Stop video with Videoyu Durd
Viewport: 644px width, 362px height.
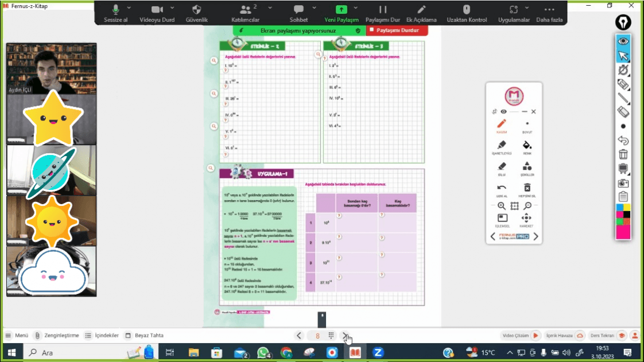[x=157, y=13]
